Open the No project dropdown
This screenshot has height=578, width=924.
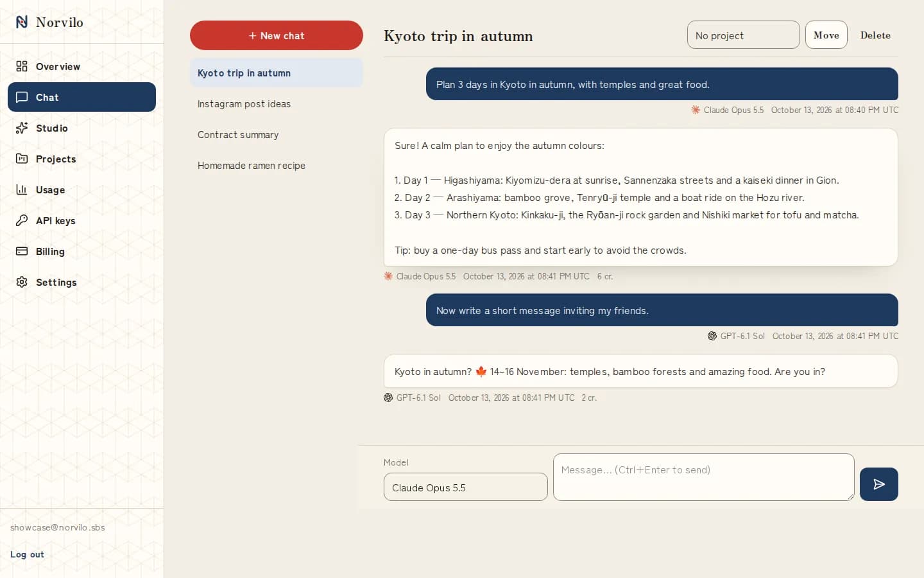tap(744, 35)
